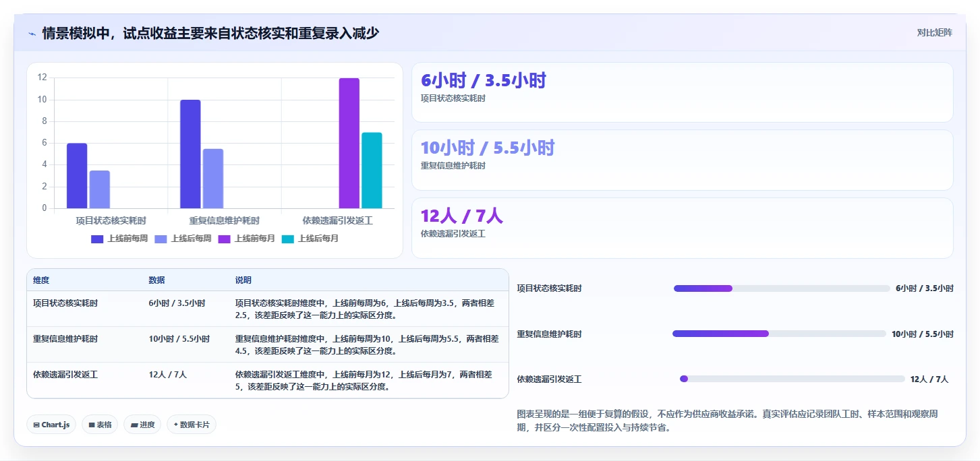Click the y-axis tick label 0

45,208
